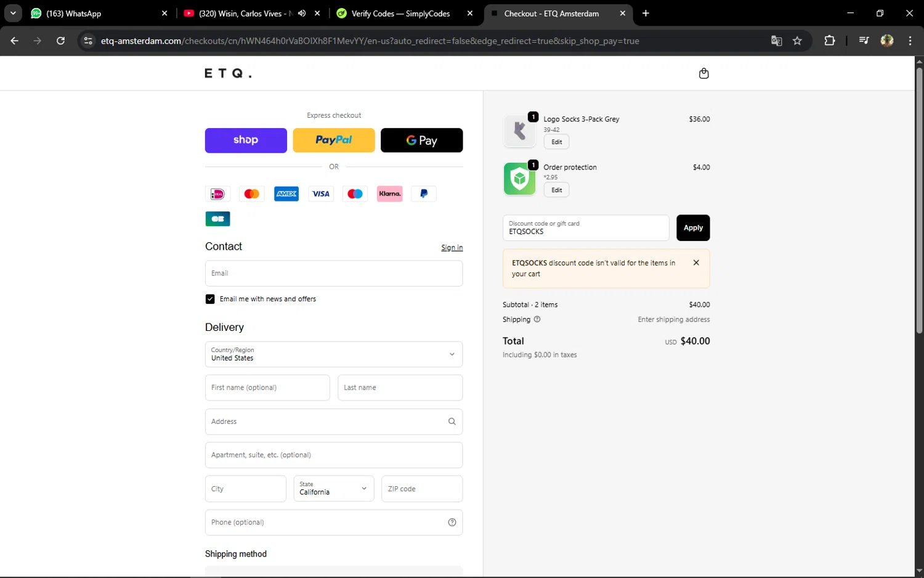Click the Mastercard payment icon
924x578 pixels.
[252, 193]
